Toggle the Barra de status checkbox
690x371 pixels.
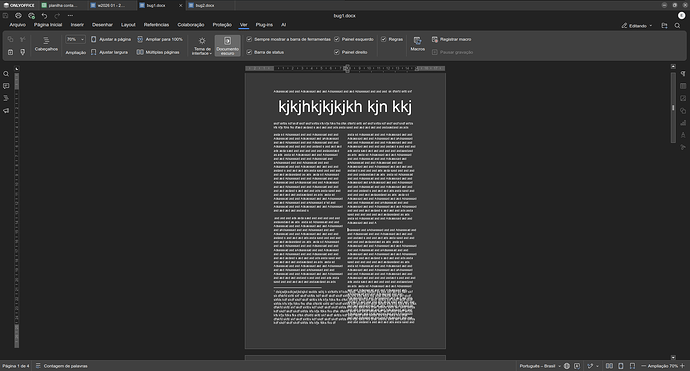[249, 52]
